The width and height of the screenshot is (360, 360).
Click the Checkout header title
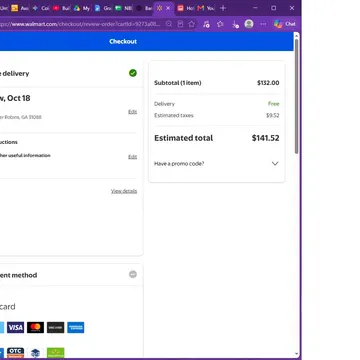point(123,41)
